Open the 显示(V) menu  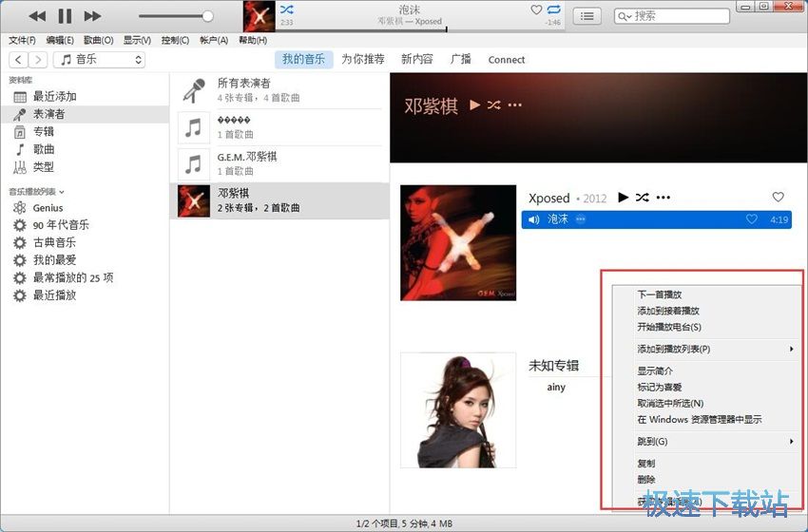click(137, 40)
